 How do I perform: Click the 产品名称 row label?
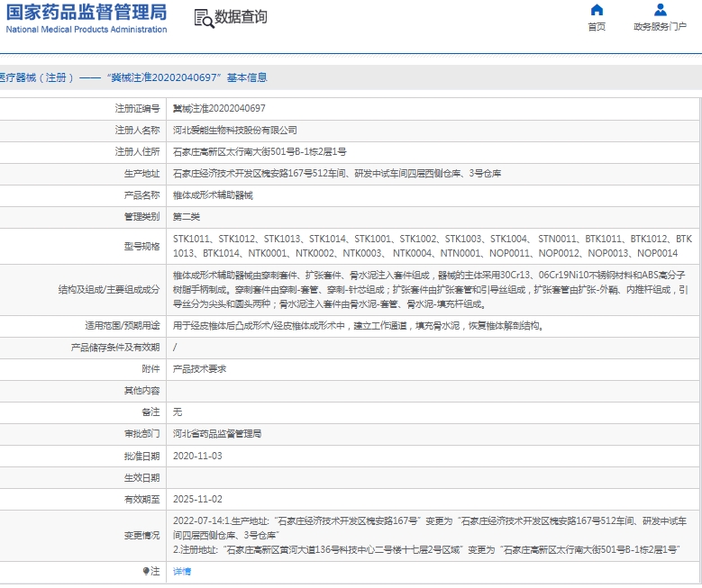[x=141, y=195]
